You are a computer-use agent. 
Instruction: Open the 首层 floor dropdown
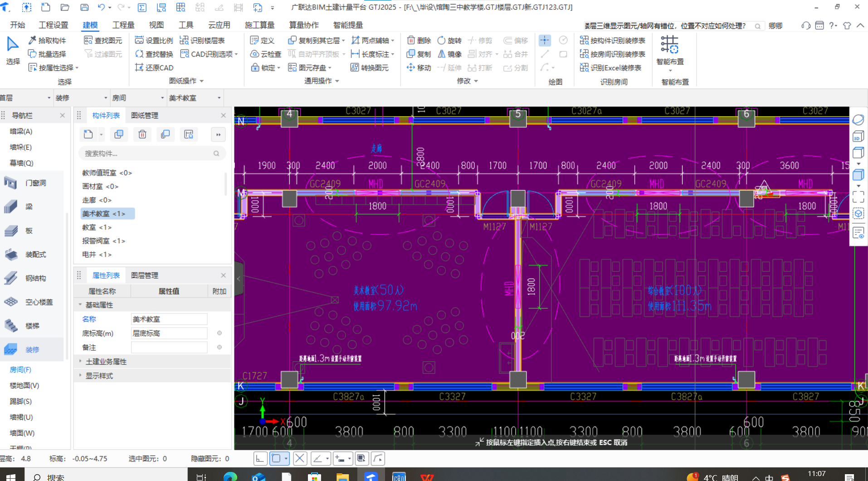[x=26, y=98]
